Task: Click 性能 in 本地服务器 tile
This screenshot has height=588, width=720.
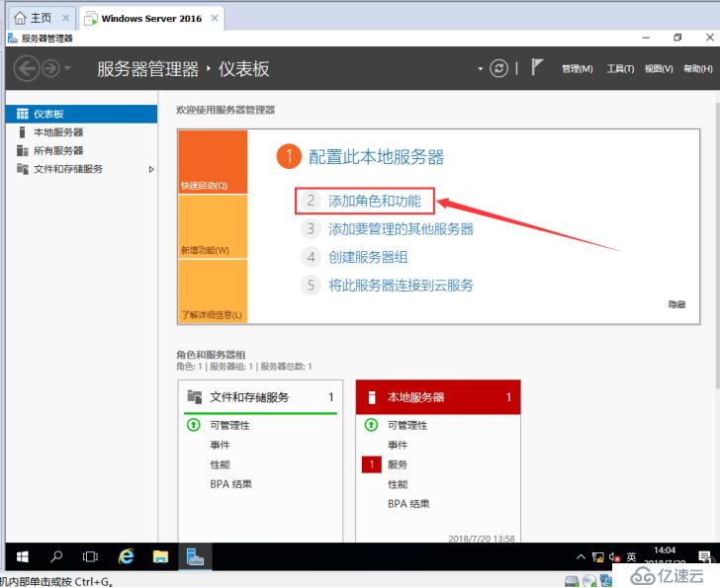Action: (x=398, y=484)
